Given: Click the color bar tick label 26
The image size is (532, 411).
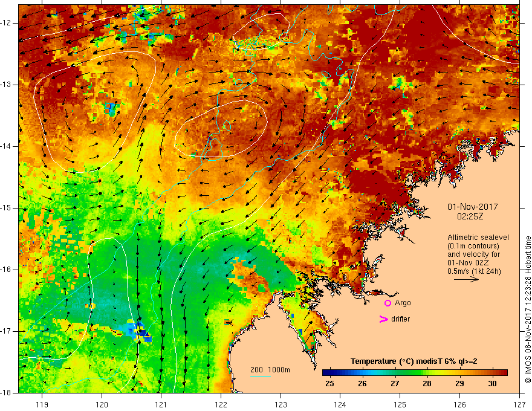Looking at the screenshot, I should [x=362, y=384].
